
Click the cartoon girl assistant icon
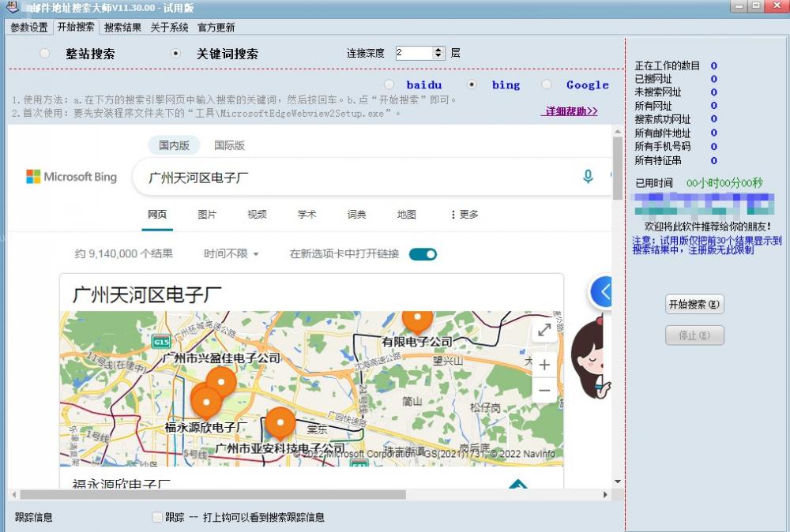point(590,358)
